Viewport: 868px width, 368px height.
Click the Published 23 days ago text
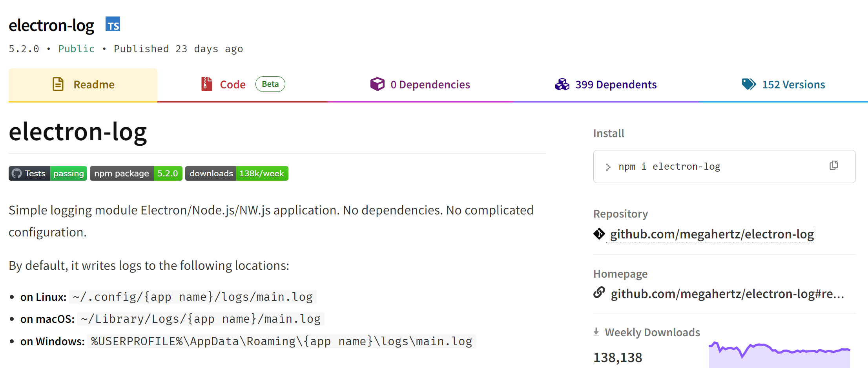(x=179, y=49)
